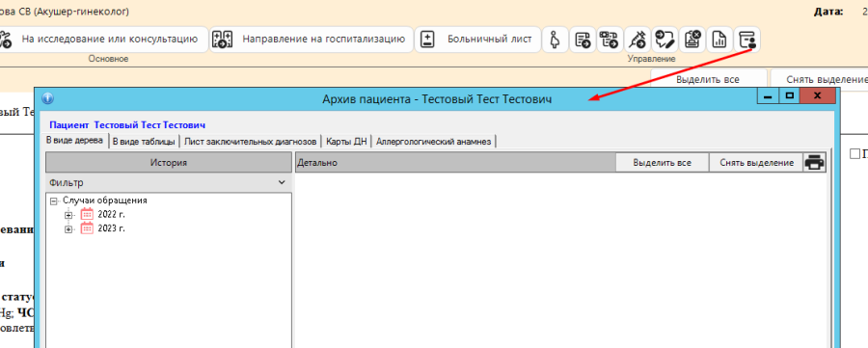Click the stethoscope with pencil icon
Image resolution: width=868 pixels, height=348 pixels.
point(665,40)
